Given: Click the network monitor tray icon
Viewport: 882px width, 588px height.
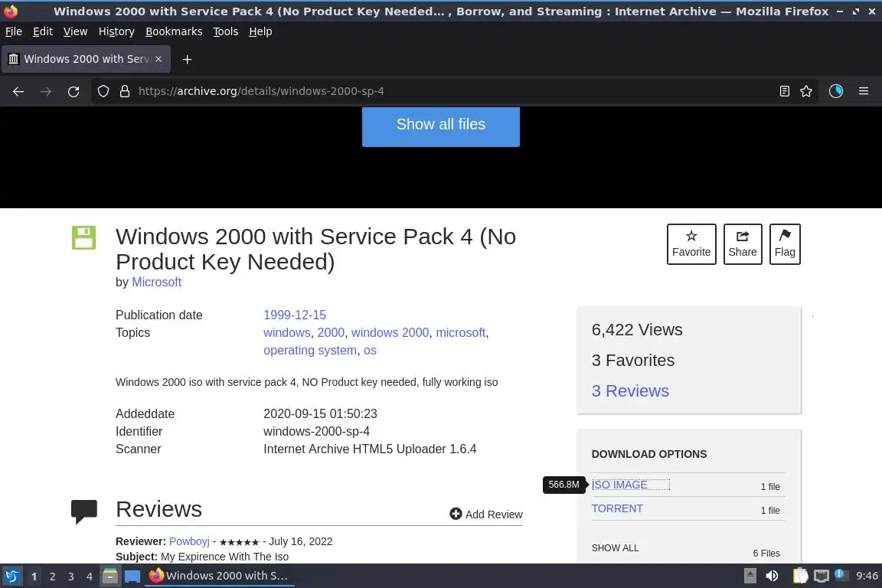Looking at the screenshot, I should click(x=822, y=576).
